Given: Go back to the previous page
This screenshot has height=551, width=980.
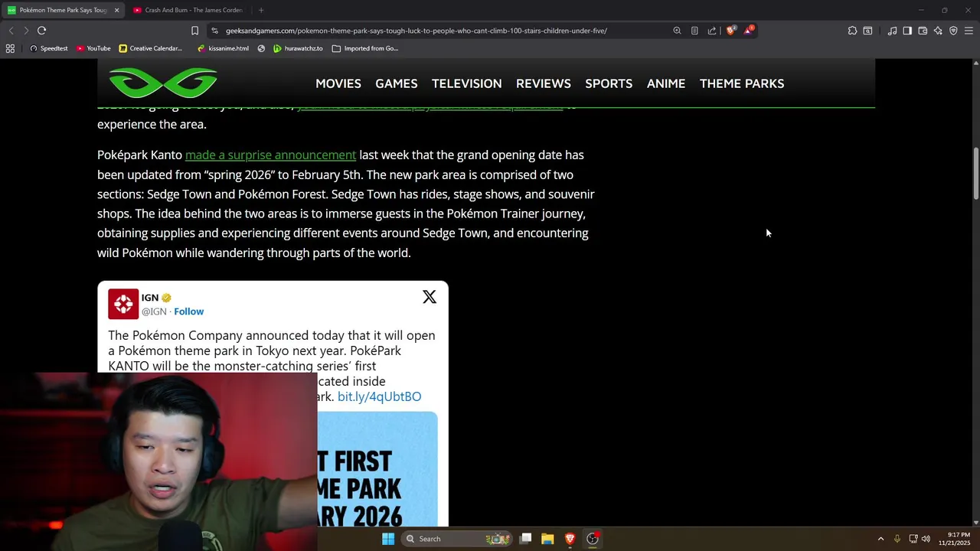Looking at the screenshot, I should coord(11,31).
